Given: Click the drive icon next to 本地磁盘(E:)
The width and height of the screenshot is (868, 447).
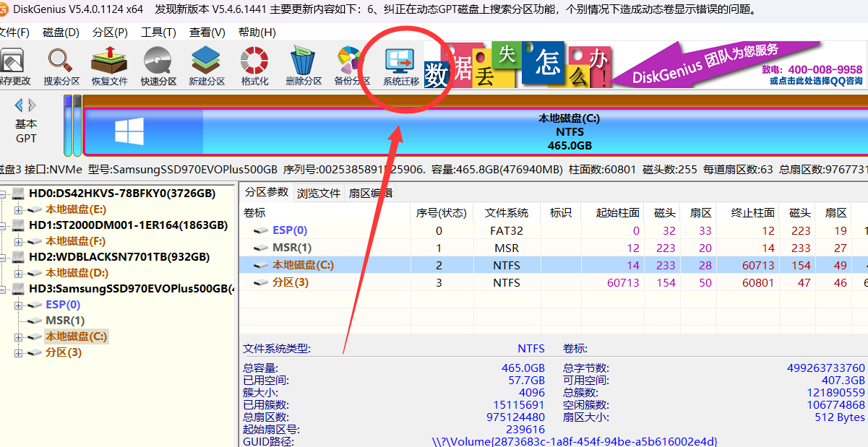Looking at the screenshot, I should click(x=35, y=210).
